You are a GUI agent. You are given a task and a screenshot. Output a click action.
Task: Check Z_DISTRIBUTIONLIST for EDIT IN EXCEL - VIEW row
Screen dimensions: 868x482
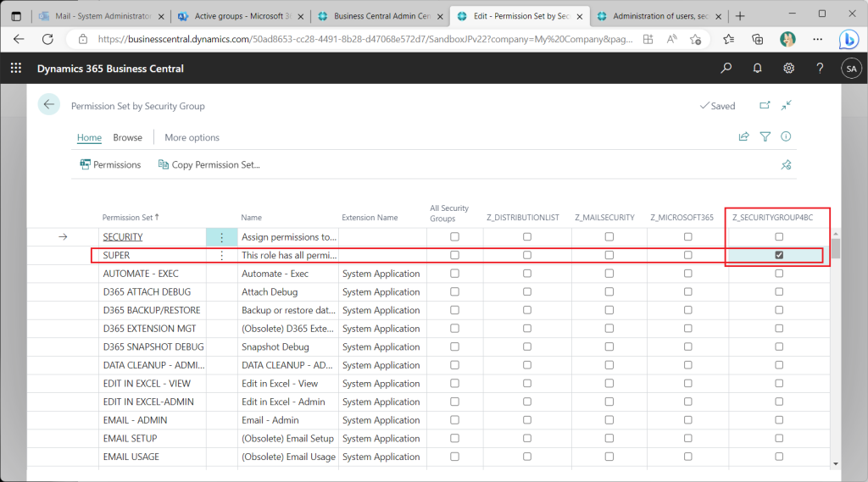pos(527,384)
